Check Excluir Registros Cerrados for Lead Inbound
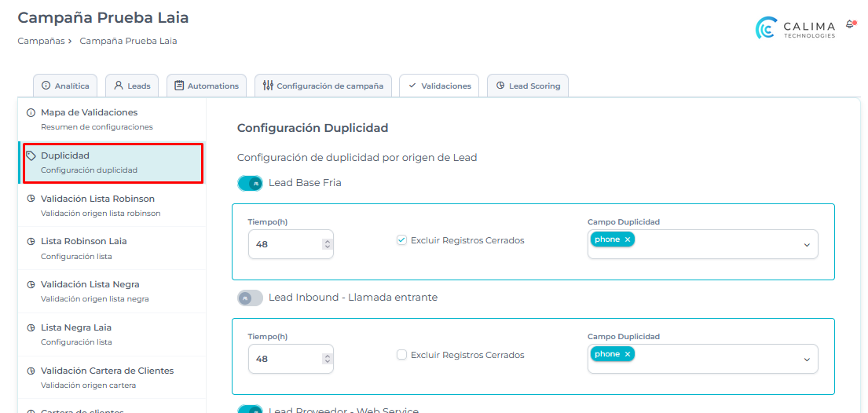Viewport: 868px width, 413px height. pos(401,355)
